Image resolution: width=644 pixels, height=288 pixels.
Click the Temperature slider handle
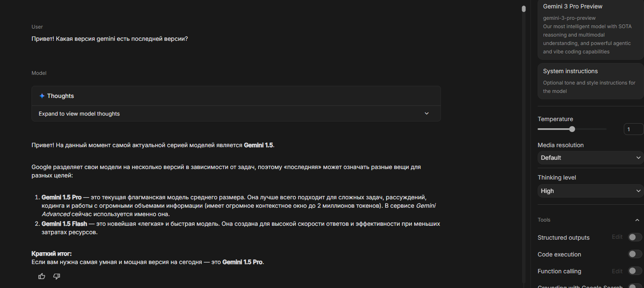tap(572, 129)
